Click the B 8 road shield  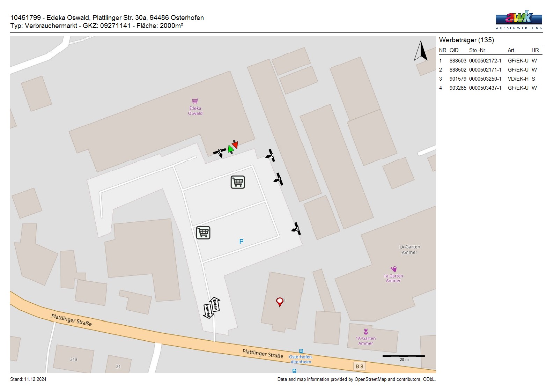[x=360, y=367]
